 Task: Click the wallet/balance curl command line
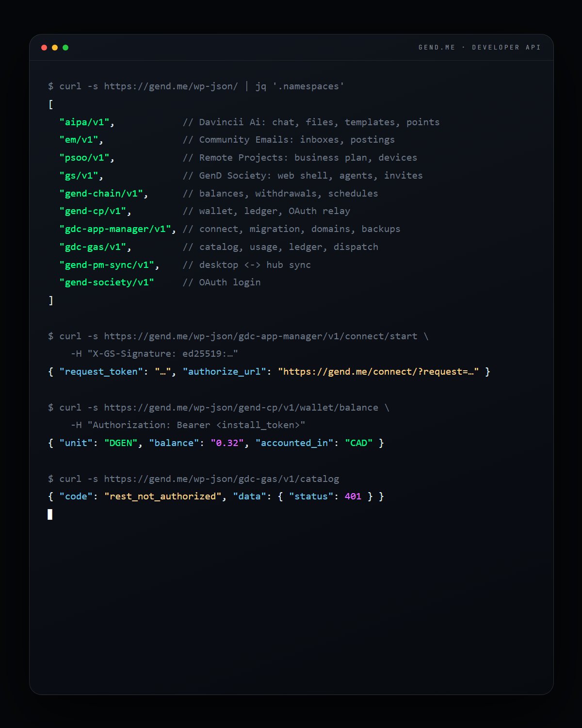tap(219, 408)
